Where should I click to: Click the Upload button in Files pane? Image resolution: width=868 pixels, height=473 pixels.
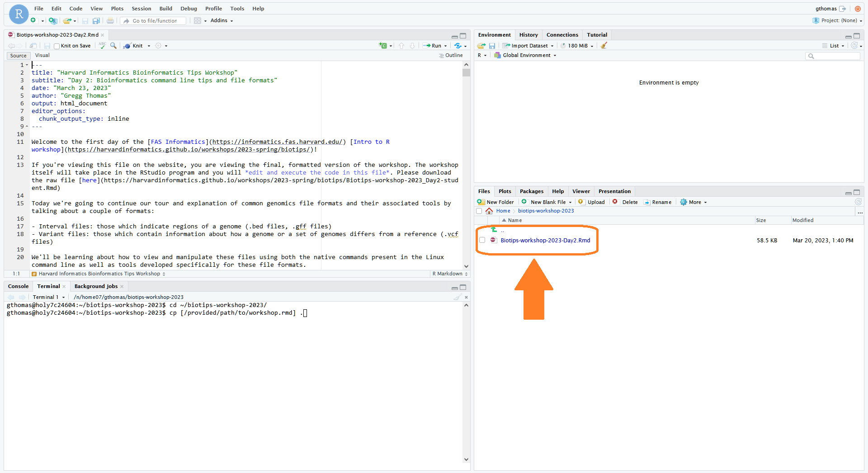click(x=591, y=202)
